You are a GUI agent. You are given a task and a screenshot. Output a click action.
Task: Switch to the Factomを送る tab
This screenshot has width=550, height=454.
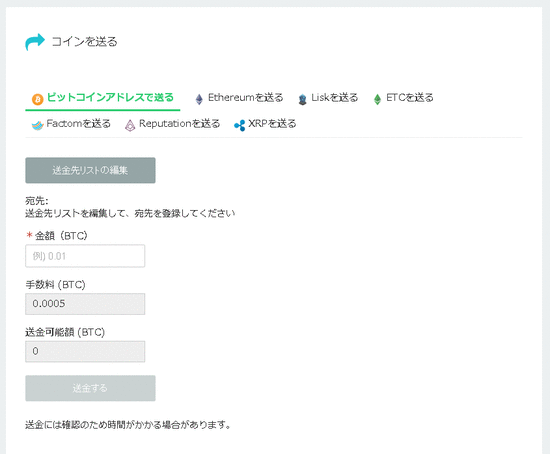coord(71,124)
